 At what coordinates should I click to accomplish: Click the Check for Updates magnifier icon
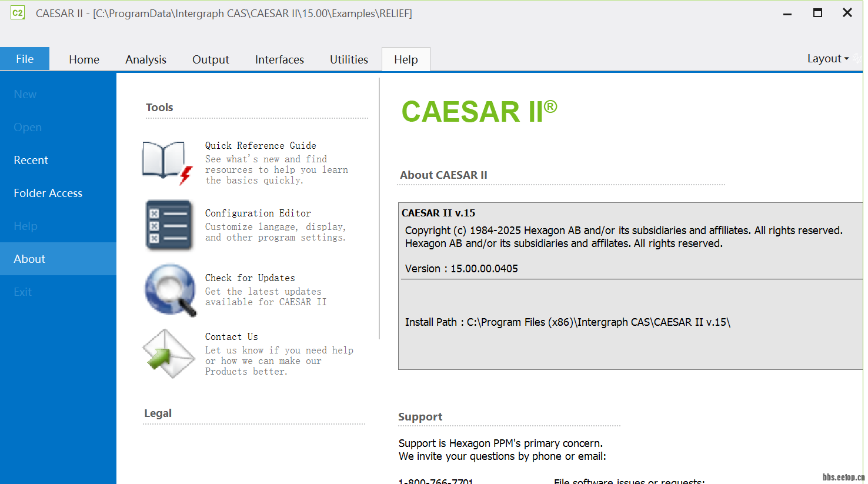click(171, 290)
